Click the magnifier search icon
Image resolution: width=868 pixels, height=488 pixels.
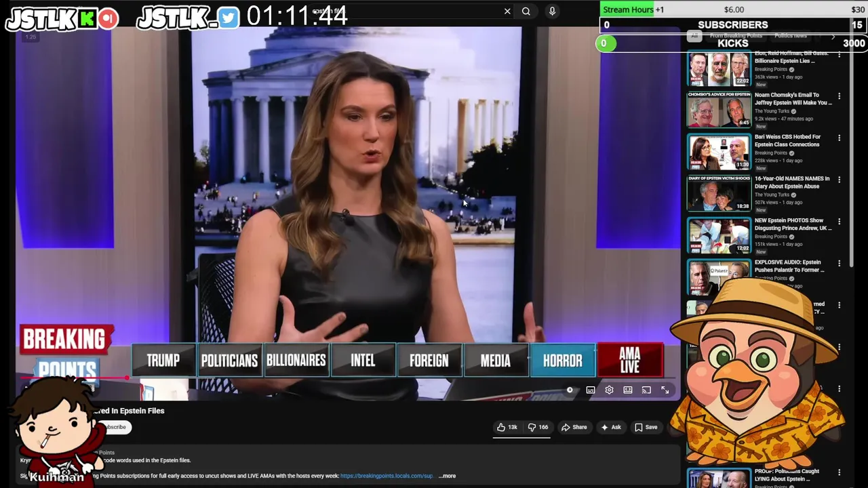point(526,12)
